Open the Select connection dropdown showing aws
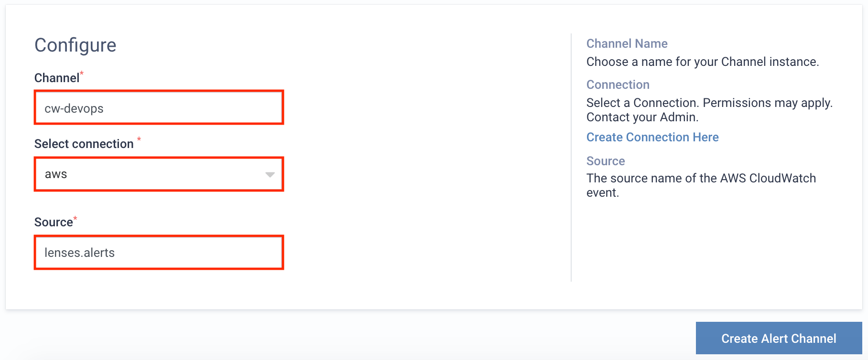 pyautogui.click(x=159, y=174)
